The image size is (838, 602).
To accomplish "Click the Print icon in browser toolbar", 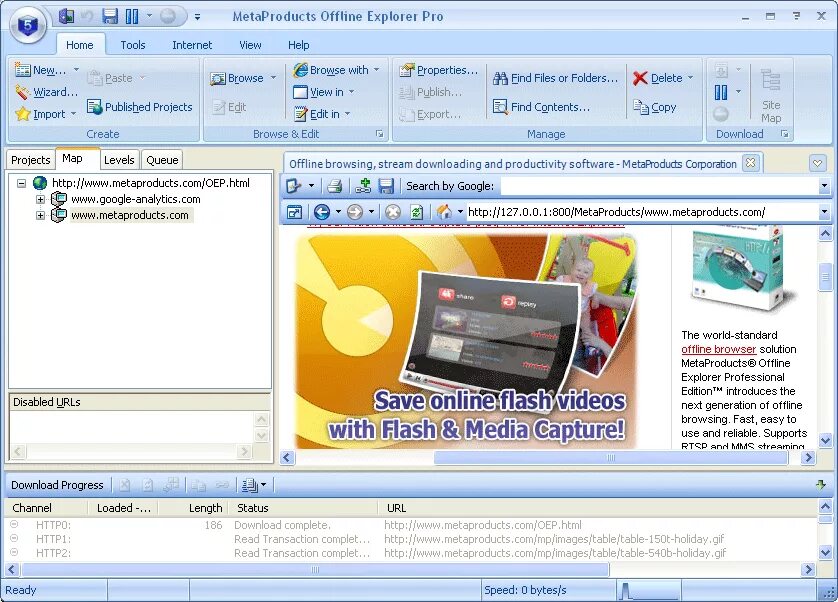I will point(335,186).
